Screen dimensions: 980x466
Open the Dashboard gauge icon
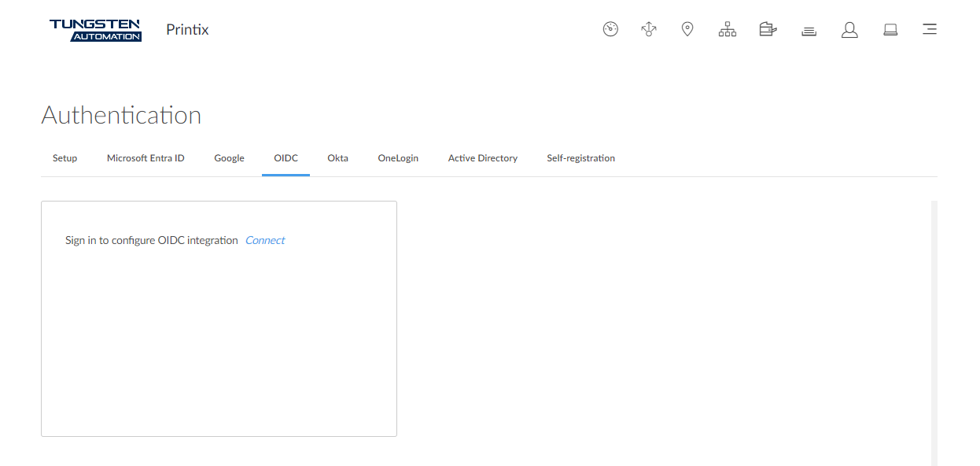(x=610, y=30)
